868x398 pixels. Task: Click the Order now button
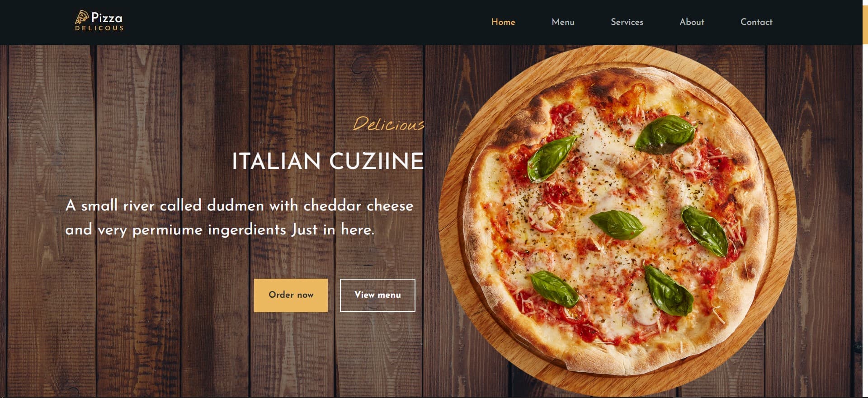click(291, 295)
